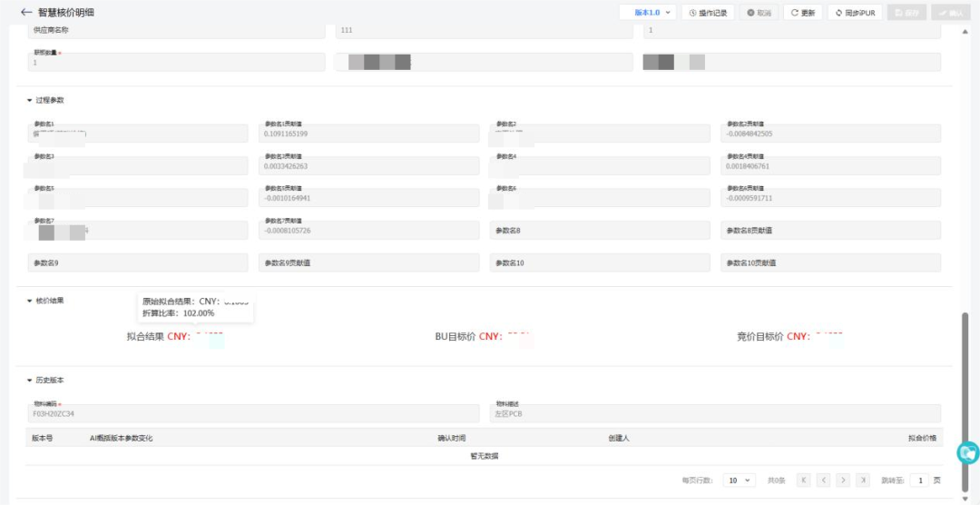Go to the first page of results
980x505 pixels.
803,480
